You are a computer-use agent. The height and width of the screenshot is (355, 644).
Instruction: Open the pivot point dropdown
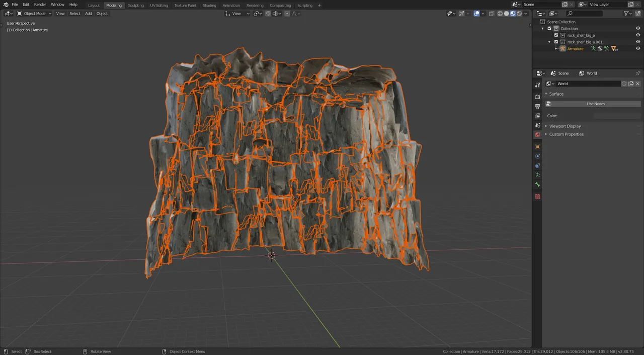point(258,14)
